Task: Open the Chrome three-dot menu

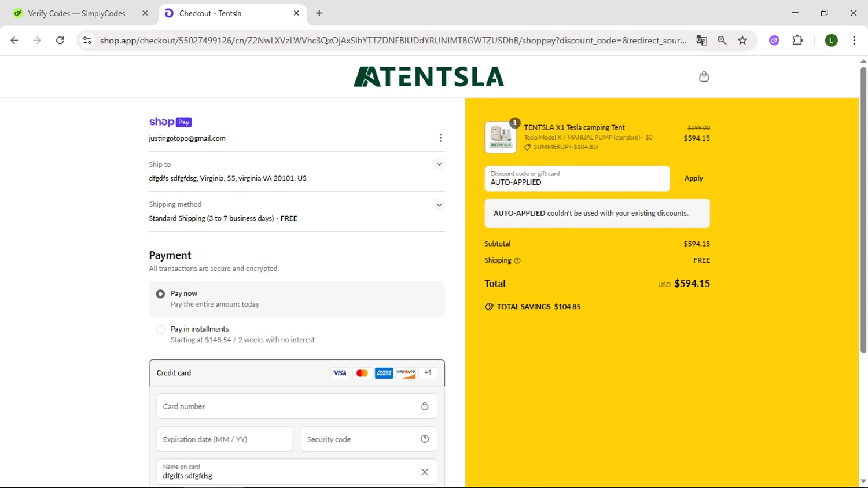Action: (854, 40)
